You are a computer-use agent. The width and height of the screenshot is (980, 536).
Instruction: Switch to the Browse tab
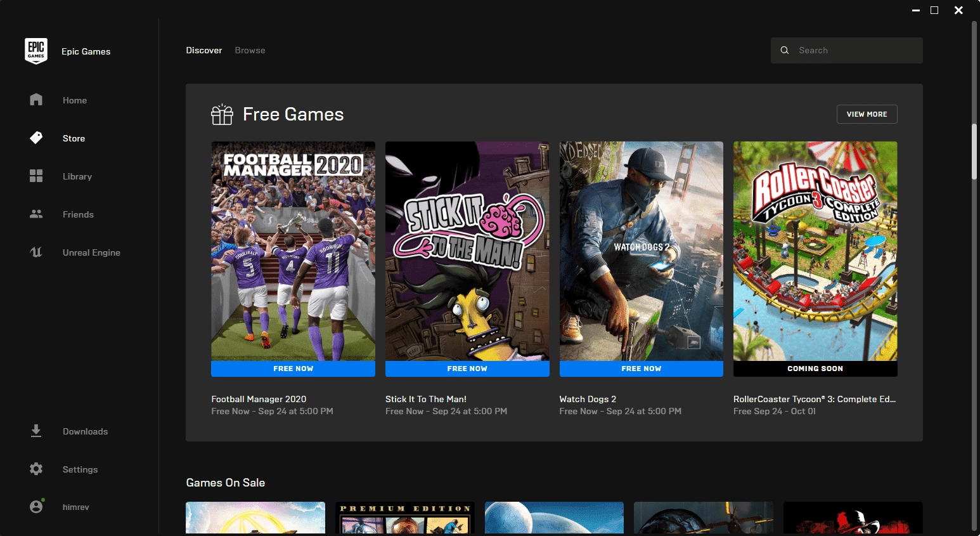point(250,50)
